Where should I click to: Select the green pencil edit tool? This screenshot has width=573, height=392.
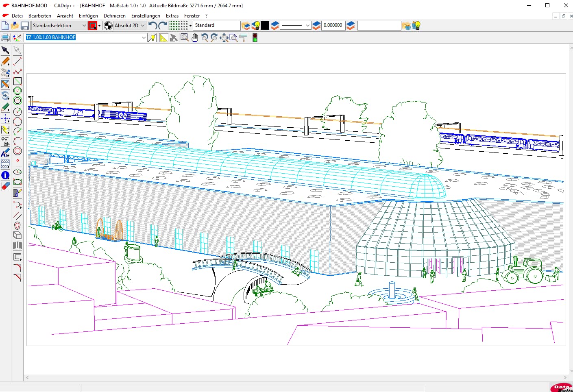pyautogui.click(x=5, y=107)
